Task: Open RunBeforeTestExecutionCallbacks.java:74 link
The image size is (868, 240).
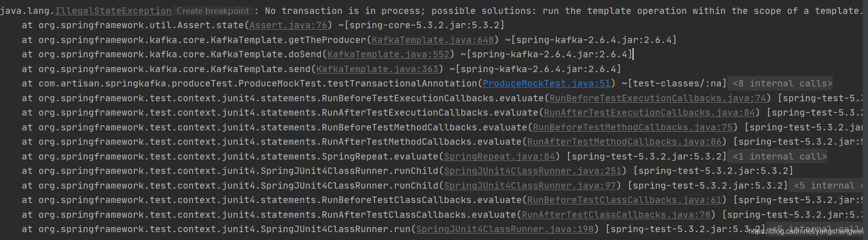Action: (657, 98)
